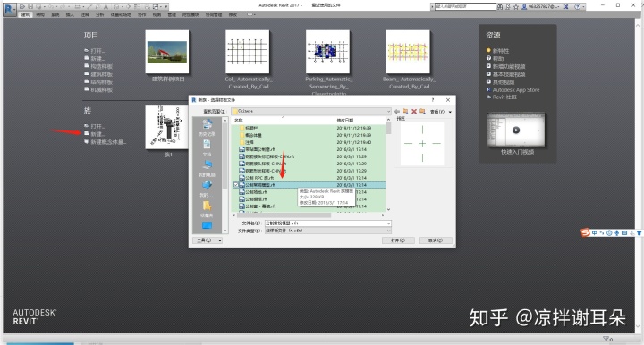Expand the 查找范围 folder path dropdown
The height and width of the screenshot is (345, 644).
pos(388,111)
